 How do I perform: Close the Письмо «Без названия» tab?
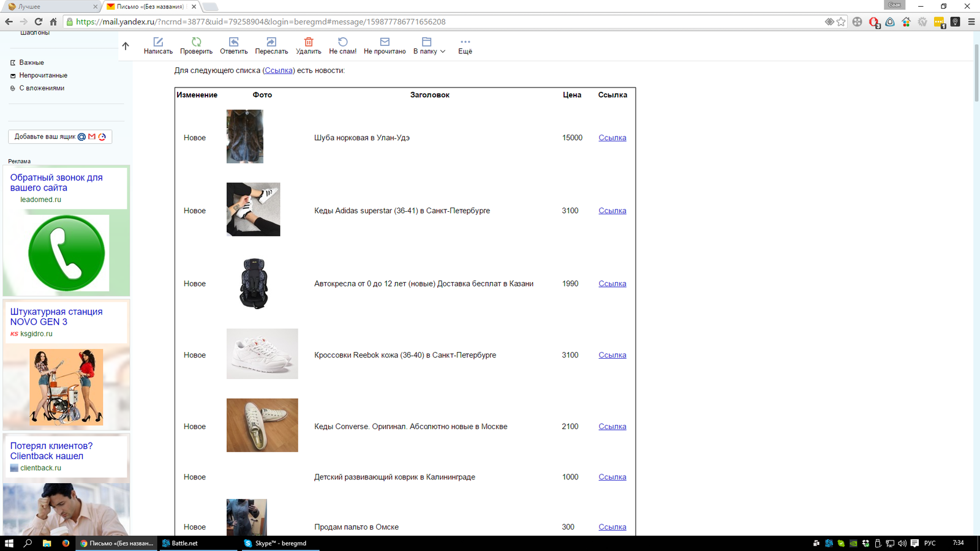tap(194, 6)
